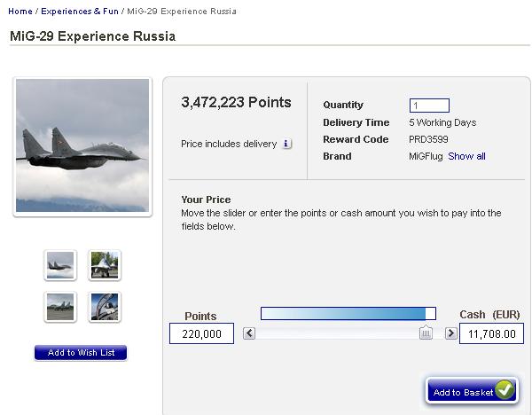Click Add to Basket button
Viewport: 532px width, 415px height.
463,391
